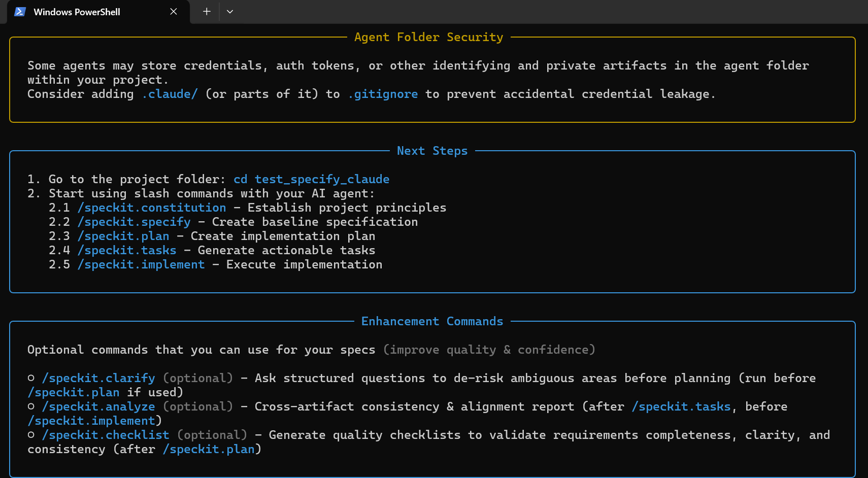The width and height of the screenshot is (868, 478).
Task: Click 'Consider adding' in the security notice
Action: point(80,94)
